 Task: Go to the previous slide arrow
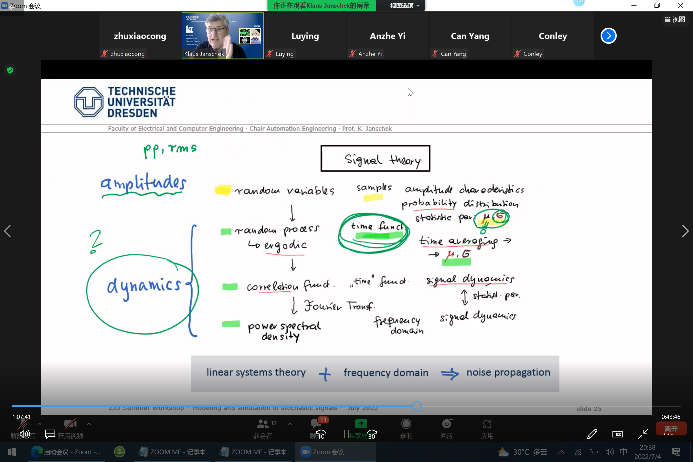point(9,231)
